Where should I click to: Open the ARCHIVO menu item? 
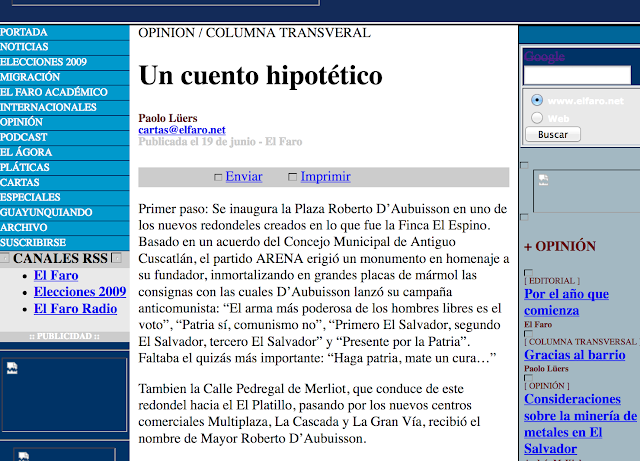(x=24, y=228)
